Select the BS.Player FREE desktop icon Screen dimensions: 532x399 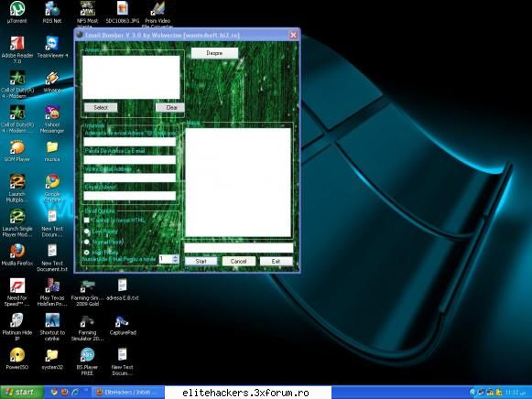pyautogui.click(x=87, y=361)
